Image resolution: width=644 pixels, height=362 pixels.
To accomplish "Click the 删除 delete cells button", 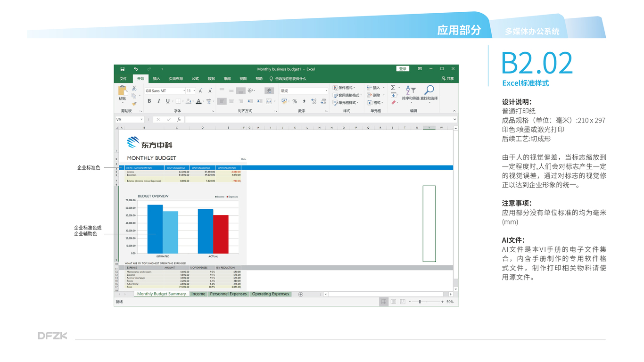I will click(x=376, y=95).
